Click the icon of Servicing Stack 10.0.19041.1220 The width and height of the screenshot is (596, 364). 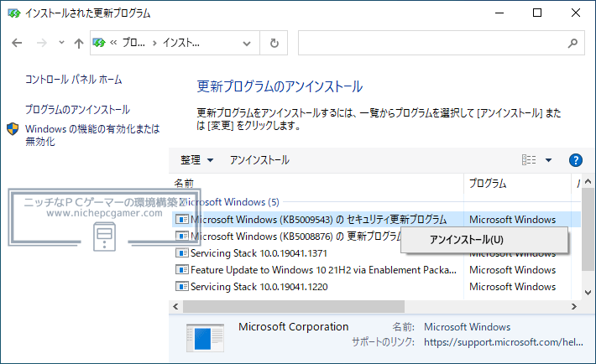pos(181,286)
